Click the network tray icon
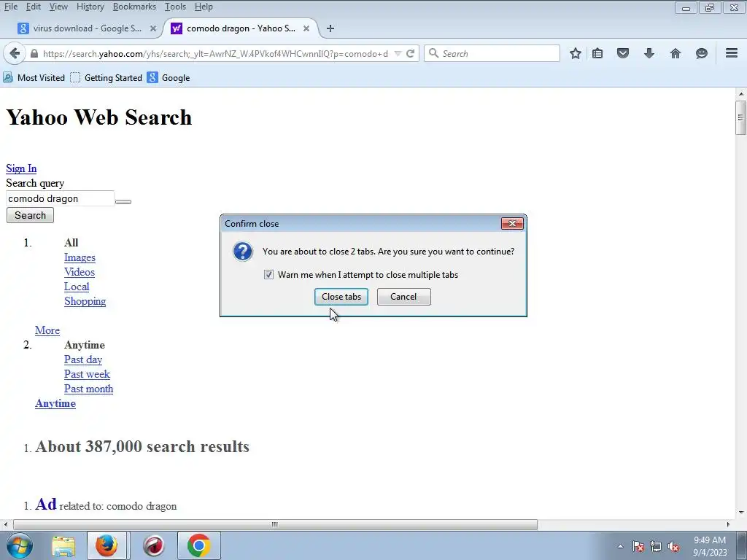747x560 pixels. pyautogui.click(x=656, y=546)
